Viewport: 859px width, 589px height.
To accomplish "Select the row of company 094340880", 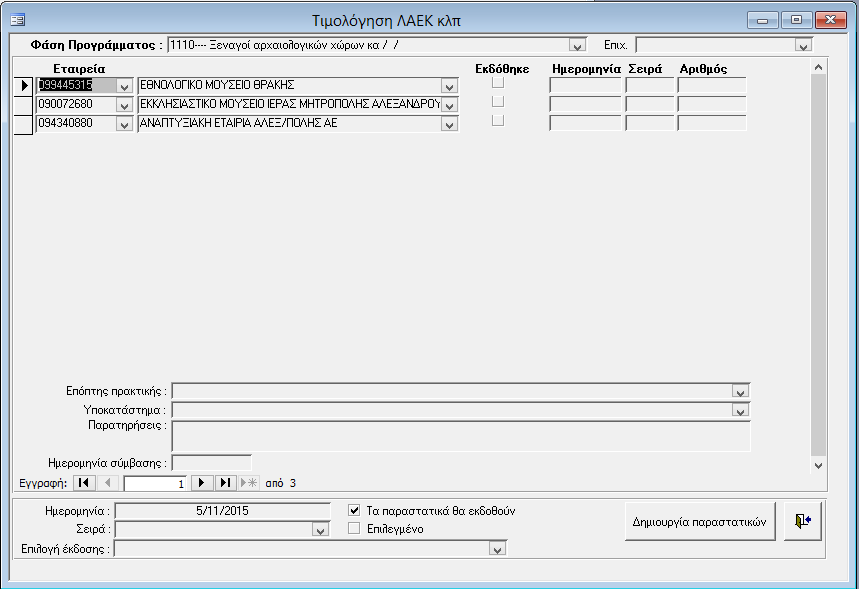I will [23, 124].
